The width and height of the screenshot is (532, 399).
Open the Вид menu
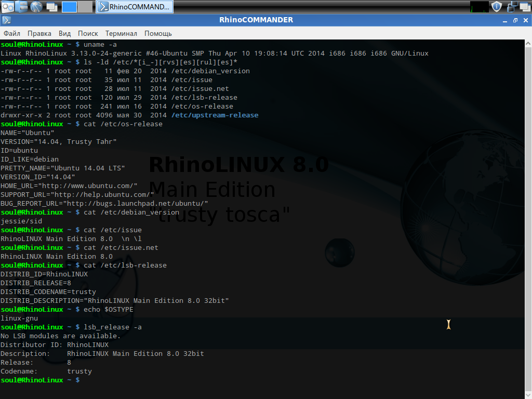click(64, 34)
